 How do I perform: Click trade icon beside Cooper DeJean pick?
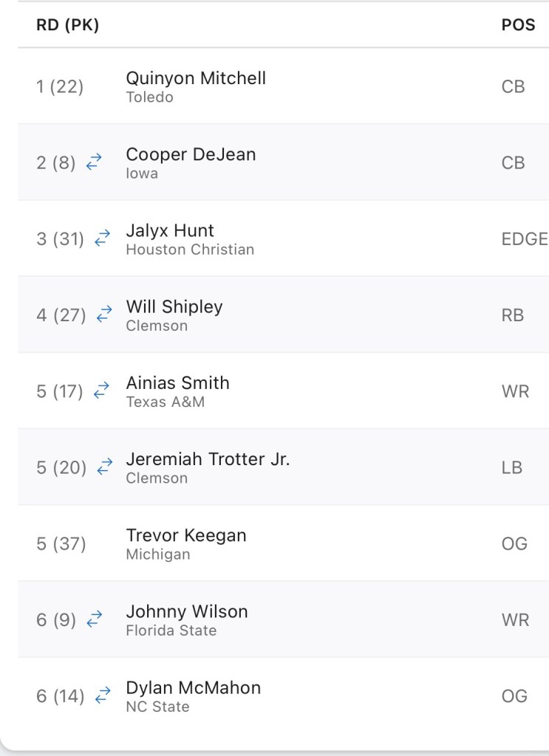(x=94, y=162)
